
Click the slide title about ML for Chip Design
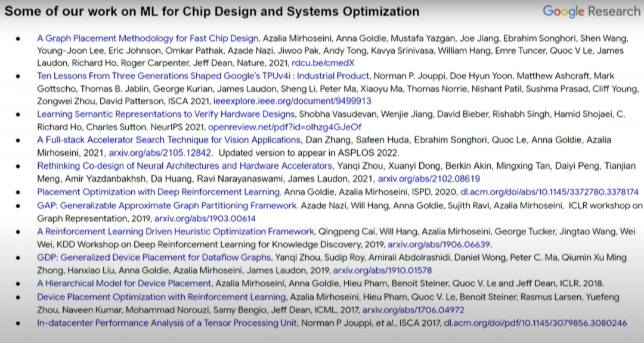pos(212,11)
